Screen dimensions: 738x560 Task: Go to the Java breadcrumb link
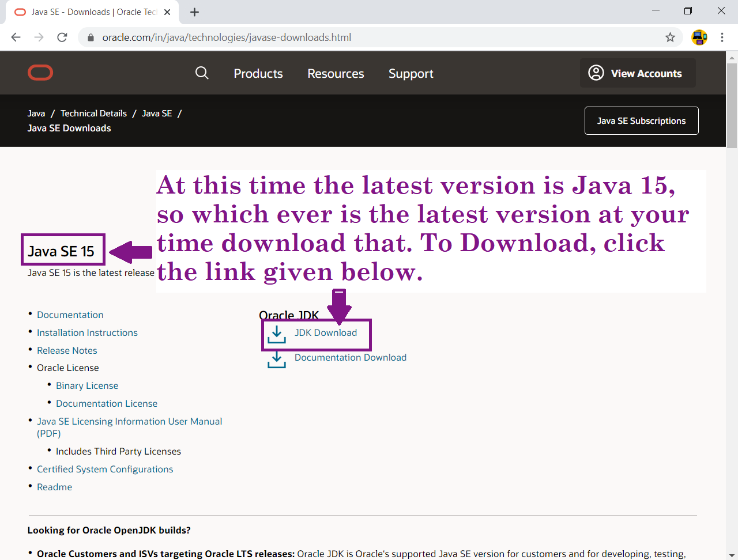pos(36,113)
